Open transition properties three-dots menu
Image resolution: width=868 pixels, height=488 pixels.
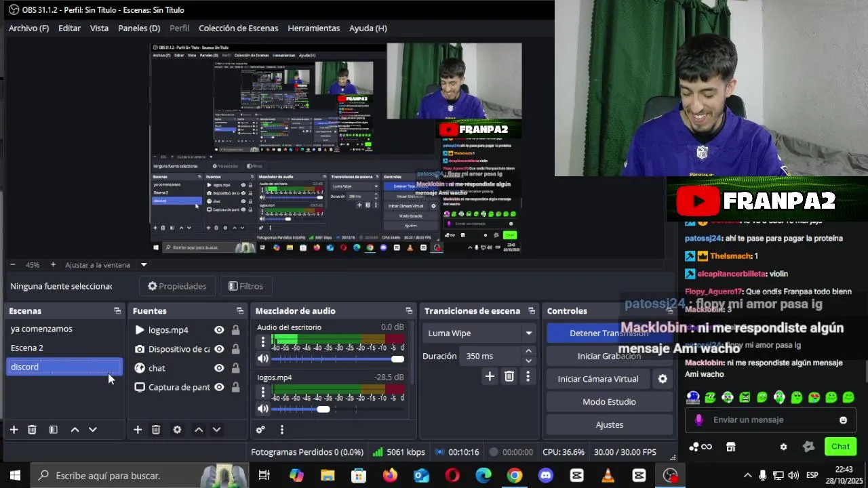coord(528,376)
